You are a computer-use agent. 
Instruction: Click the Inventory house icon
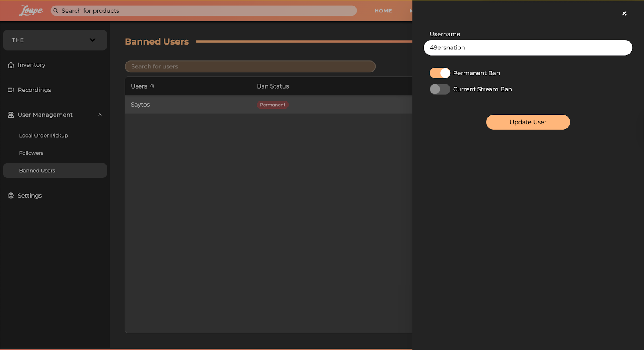[x=11, y=65]
